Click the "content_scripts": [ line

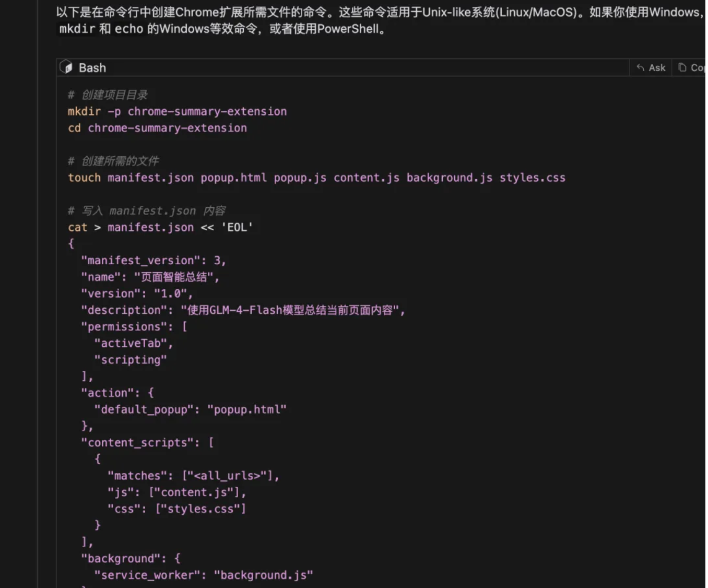147,442
